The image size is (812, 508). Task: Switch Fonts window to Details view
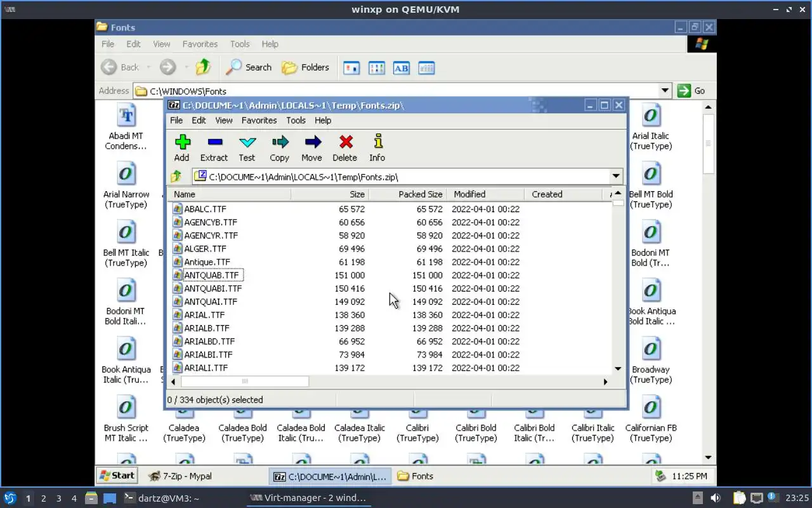426,68
